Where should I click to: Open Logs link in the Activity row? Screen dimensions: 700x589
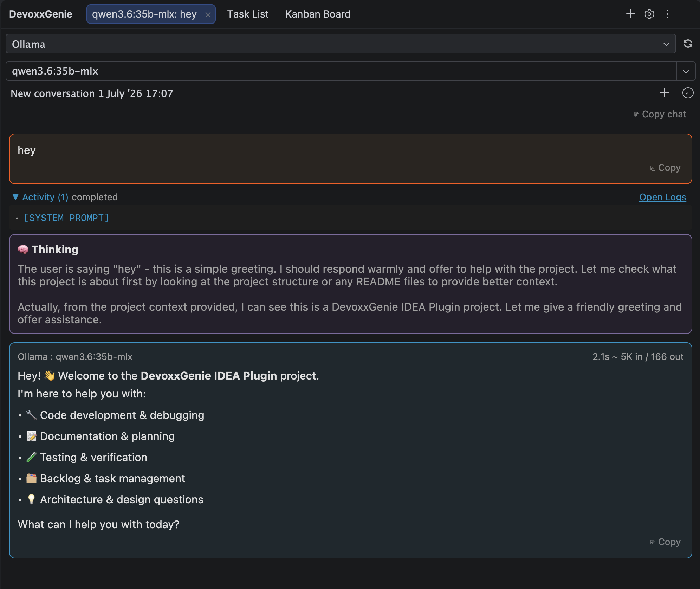tap(663, 197)
